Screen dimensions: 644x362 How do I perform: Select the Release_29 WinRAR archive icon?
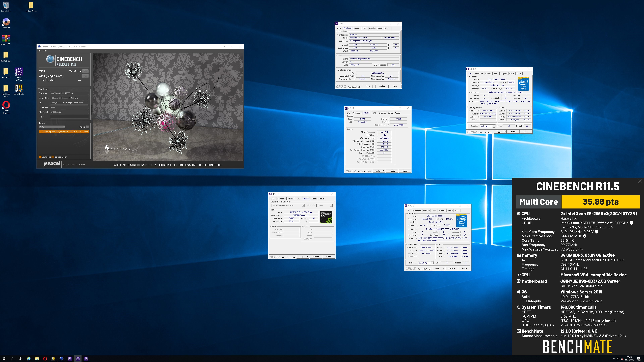tap(6, 40)
